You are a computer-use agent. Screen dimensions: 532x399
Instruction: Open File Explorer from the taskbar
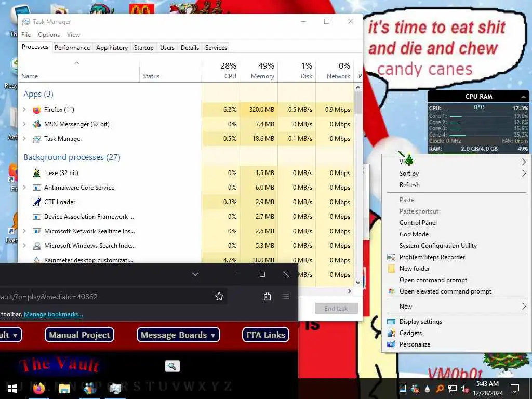click(x=64, y=389)
